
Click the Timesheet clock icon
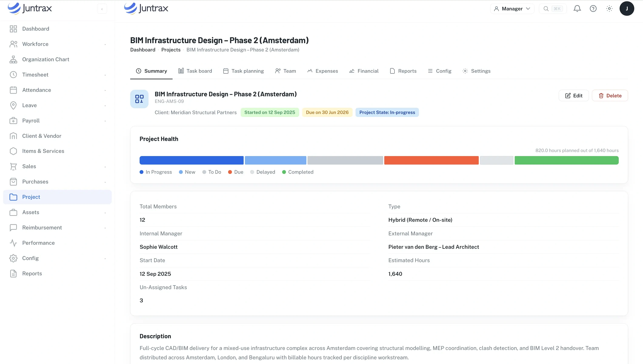coord(13,74)
